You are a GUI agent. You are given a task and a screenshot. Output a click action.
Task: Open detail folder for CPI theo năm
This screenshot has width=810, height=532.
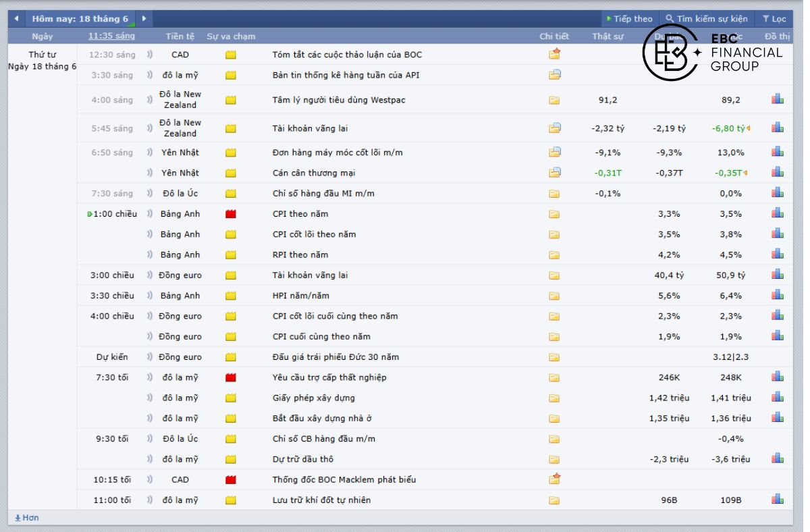[554, 214]
